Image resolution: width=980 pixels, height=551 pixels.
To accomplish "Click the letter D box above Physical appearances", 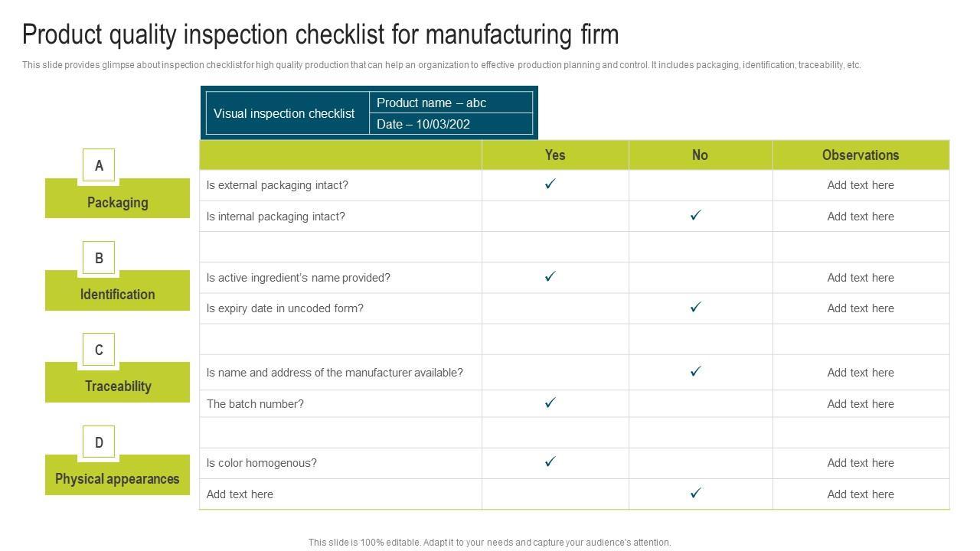I will coord(99,442).
